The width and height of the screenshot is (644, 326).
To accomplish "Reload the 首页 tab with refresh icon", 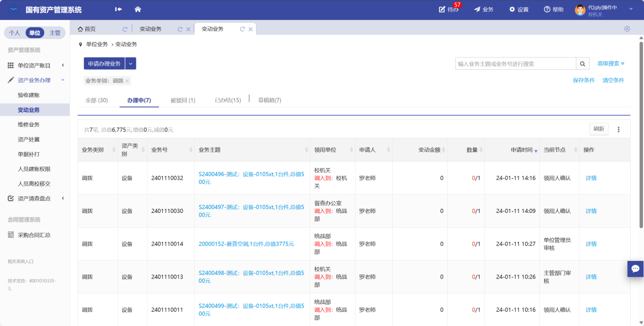I will tap(125, 29).
